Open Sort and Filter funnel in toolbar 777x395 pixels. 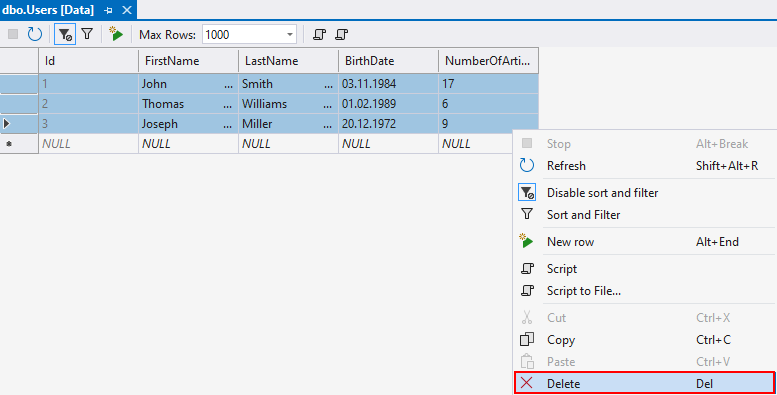[87, 34]
